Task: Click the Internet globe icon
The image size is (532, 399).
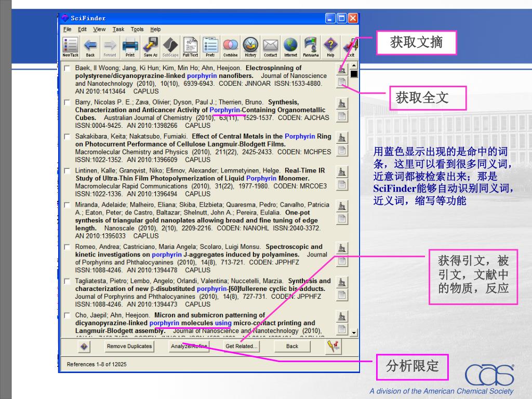Action: pos(290,47)
